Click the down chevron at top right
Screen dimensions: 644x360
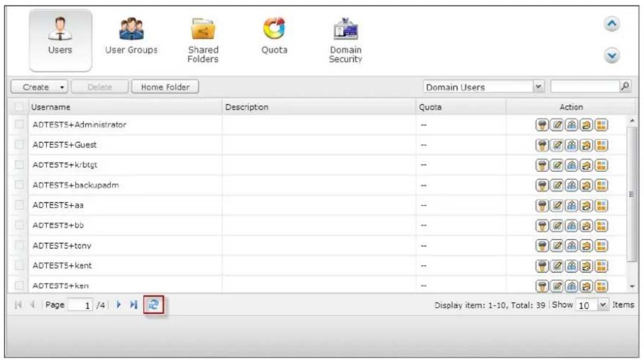click(x=612, y=55)
